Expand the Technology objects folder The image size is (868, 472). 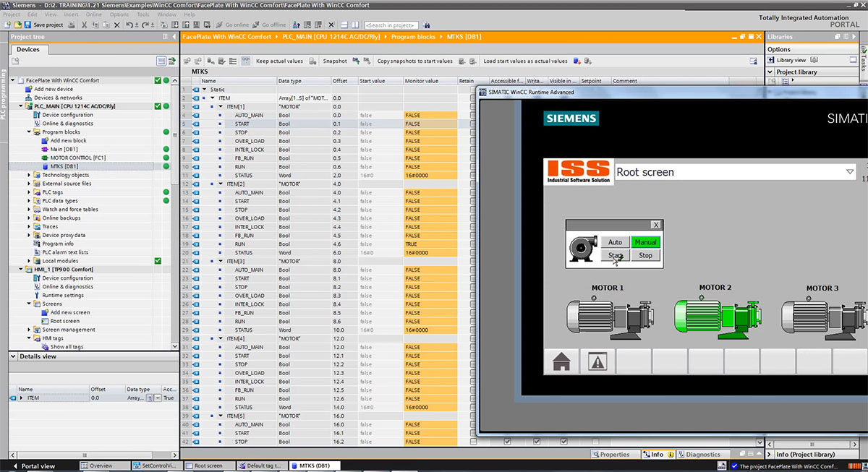[x=29, y=175]
